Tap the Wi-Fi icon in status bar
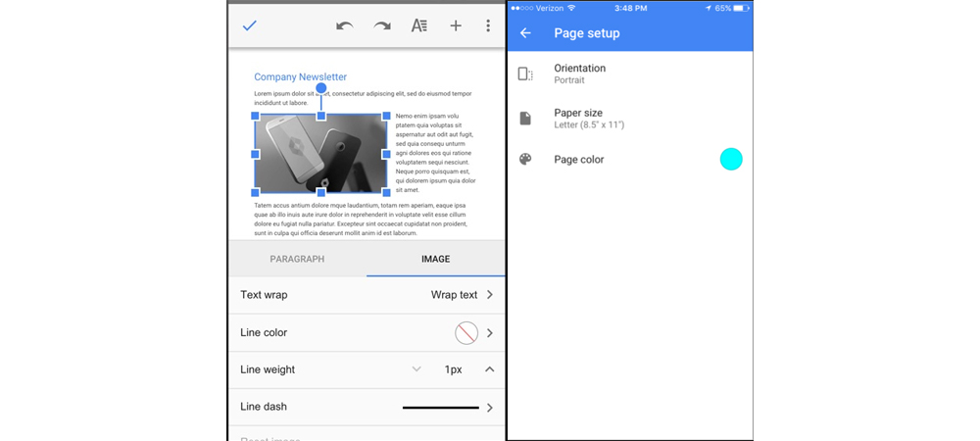Viewport: 980px width, 441px height. coord(570,8)
